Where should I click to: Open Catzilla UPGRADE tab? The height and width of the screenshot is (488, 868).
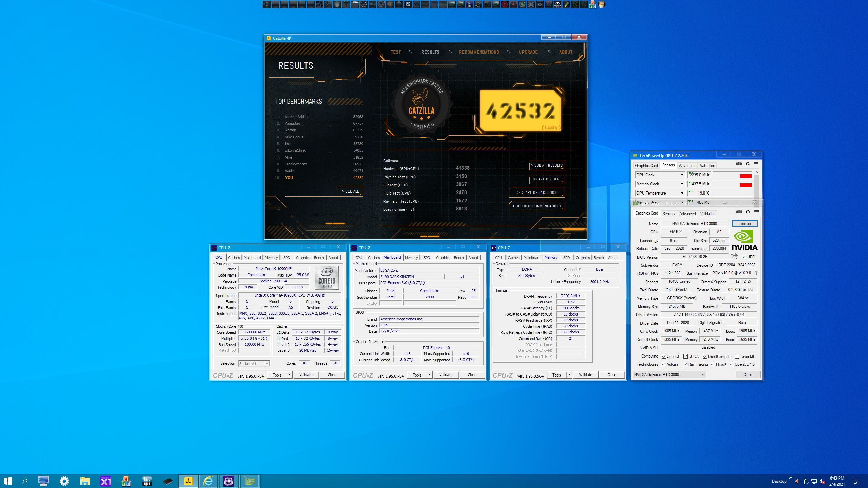coord(528,52)
